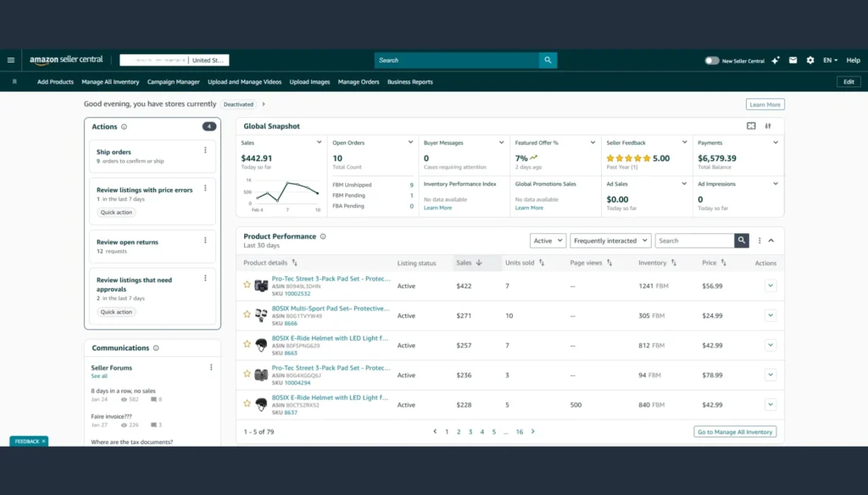
Task: Open Business Reports in the top menu
Action: [410, 82]
